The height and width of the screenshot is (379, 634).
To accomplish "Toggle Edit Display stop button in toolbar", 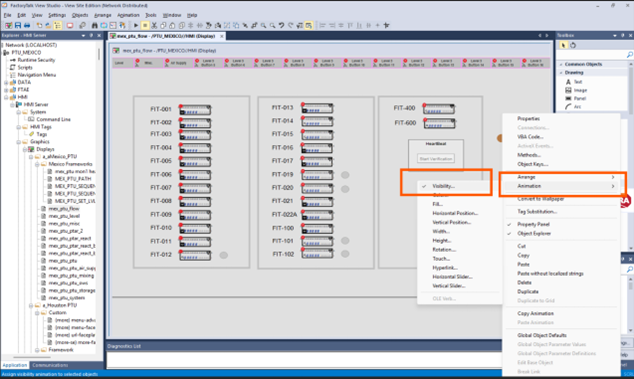I will pyautogui.click(x=145, y=25).
